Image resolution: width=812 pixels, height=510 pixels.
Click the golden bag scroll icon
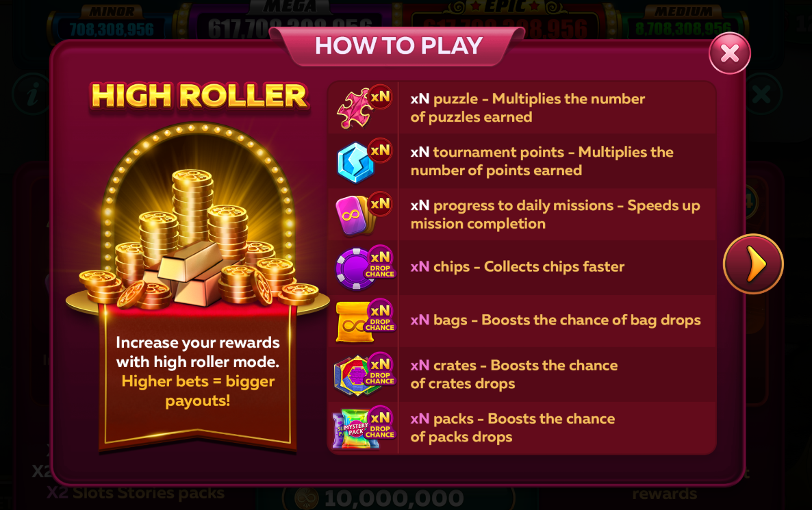click(x=365, y=322)
